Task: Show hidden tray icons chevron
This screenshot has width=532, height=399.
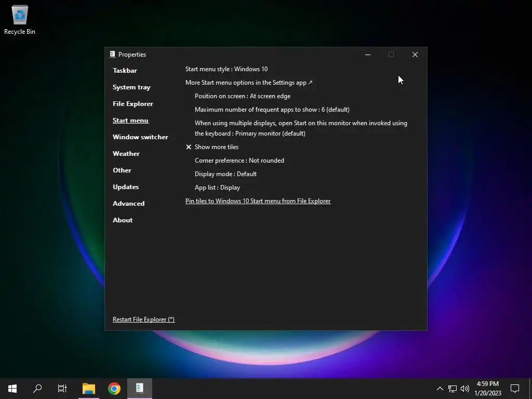Action: (x=440, y=389)
